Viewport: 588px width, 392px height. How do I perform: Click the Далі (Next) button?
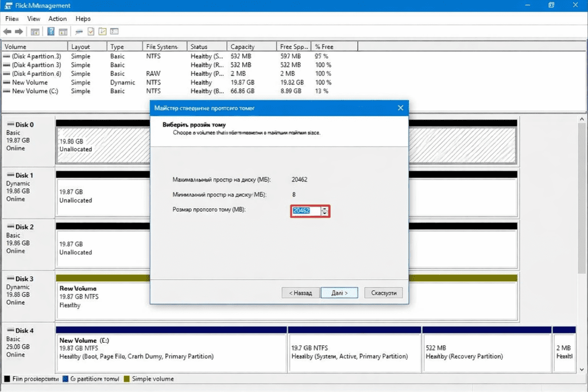[x=339, y=293]
